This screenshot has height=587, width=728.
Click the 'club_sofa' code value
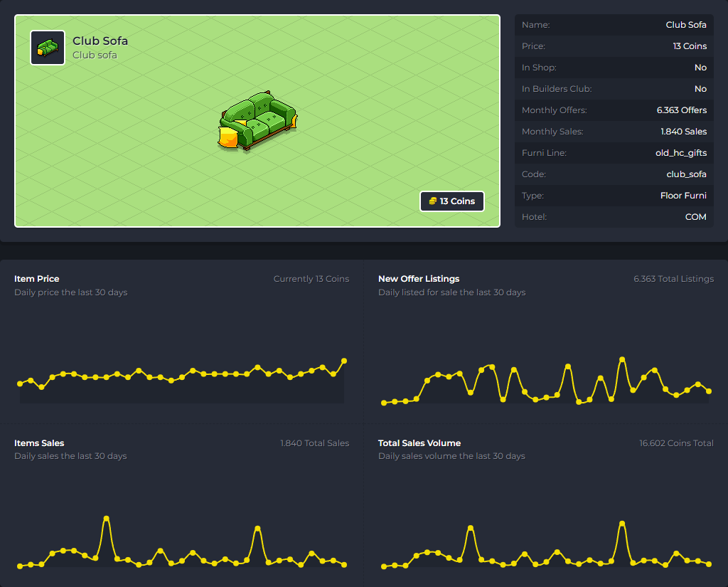click(x=686, y=174)
